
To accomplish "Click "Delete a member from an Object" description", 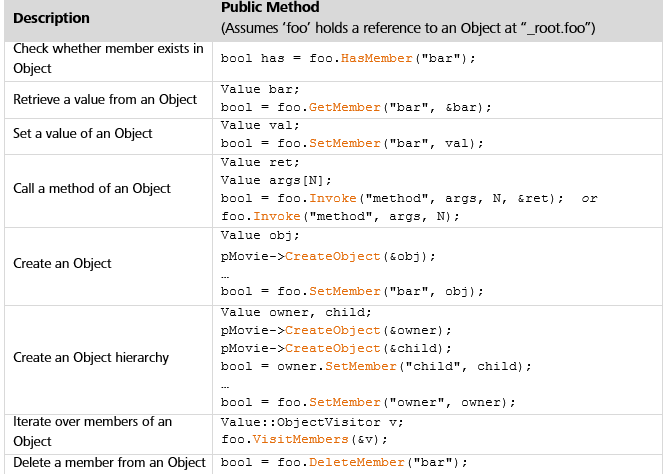I will 108,462.
